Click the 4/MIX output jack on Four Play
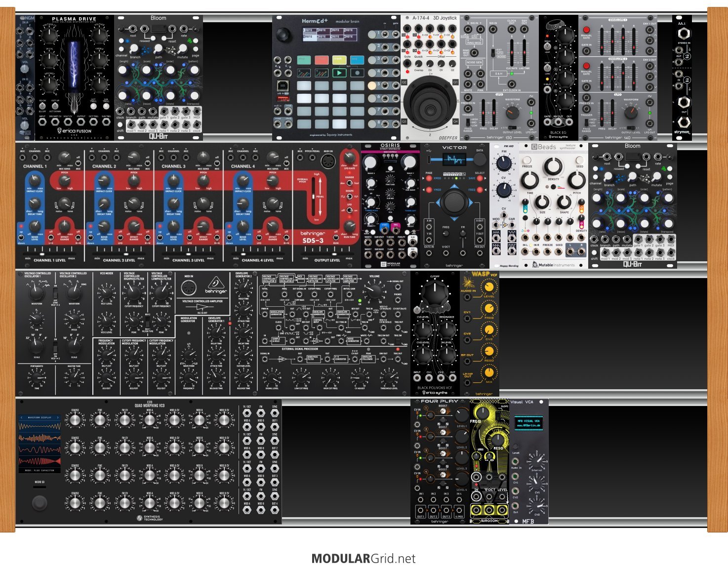This screenshot has height=569, width=728. (x=459, y=509)
